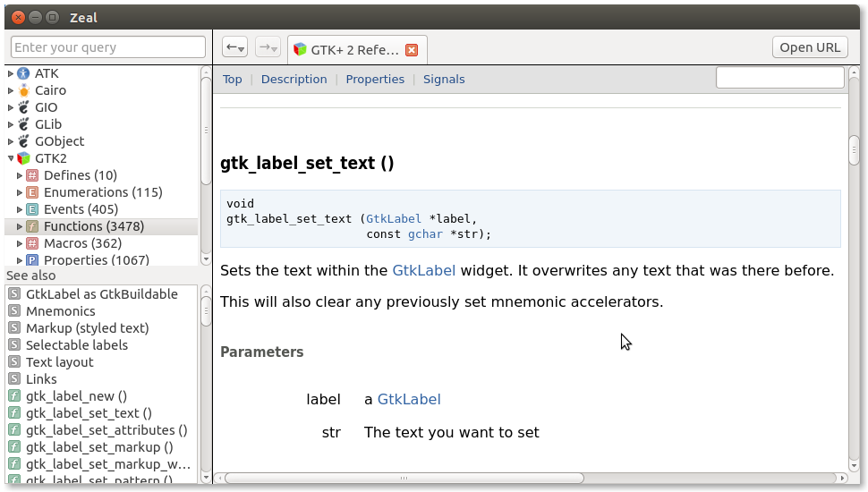Click the content area vertical scrollbar

(x=855, y=268)
